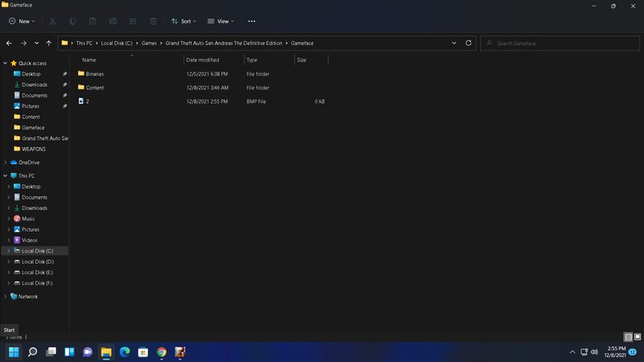Viewport: 644px width, 362px height.
Task: Switch to large icons view layout
Action: 638,337
